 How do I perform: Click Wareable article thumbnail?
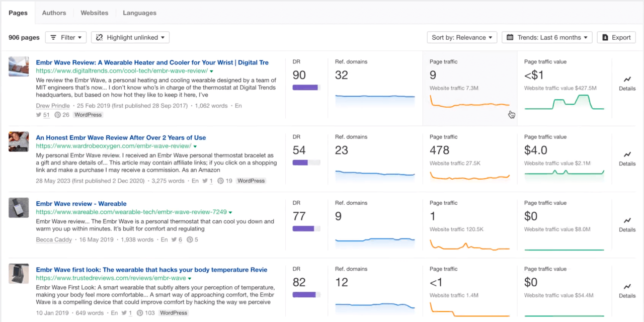click(19, 208)
